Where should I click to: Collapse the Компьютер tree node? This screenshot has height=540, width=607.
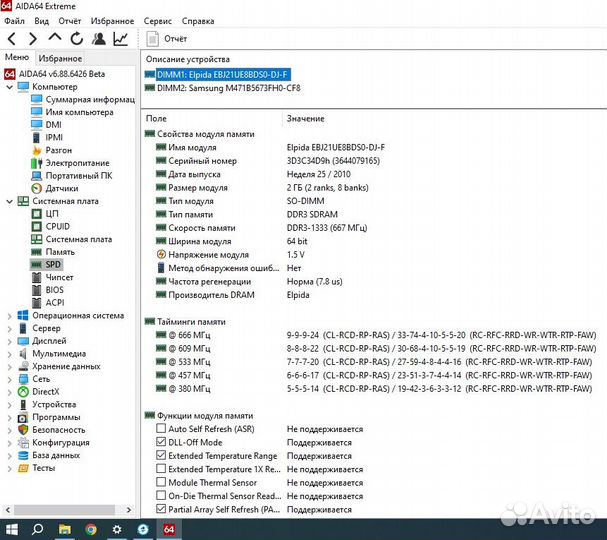click(10, 87)
